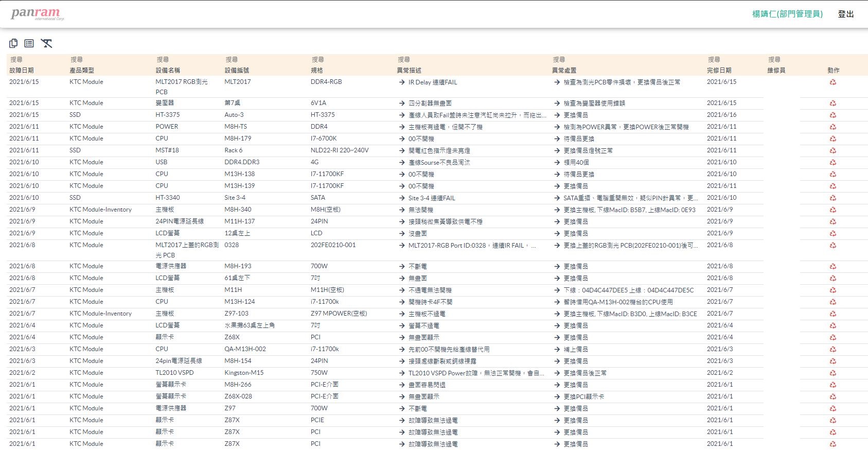This screenshot has height=450, width=868.
Task: Click the recycle action icon for the HT-3375 Auto-3 row
Action: tap(832, 115)
